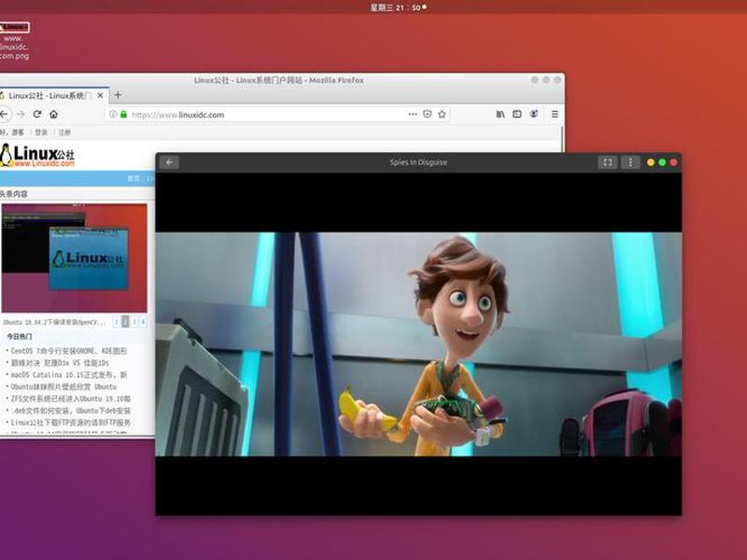This screenshot has width=747, height=560.
Task: Switch to slide 3 in the slideshow pager
Action: click(134, 322)
